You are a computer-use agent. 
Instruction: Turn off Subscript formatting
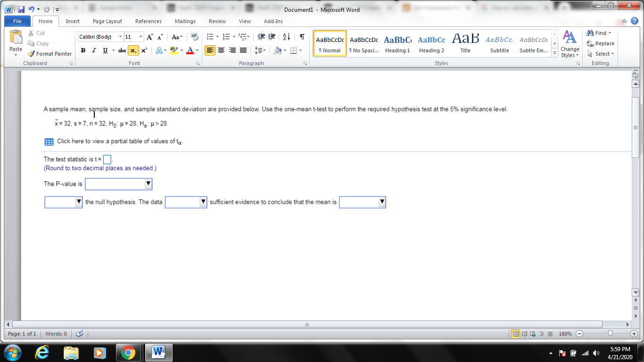coord(133,50)
